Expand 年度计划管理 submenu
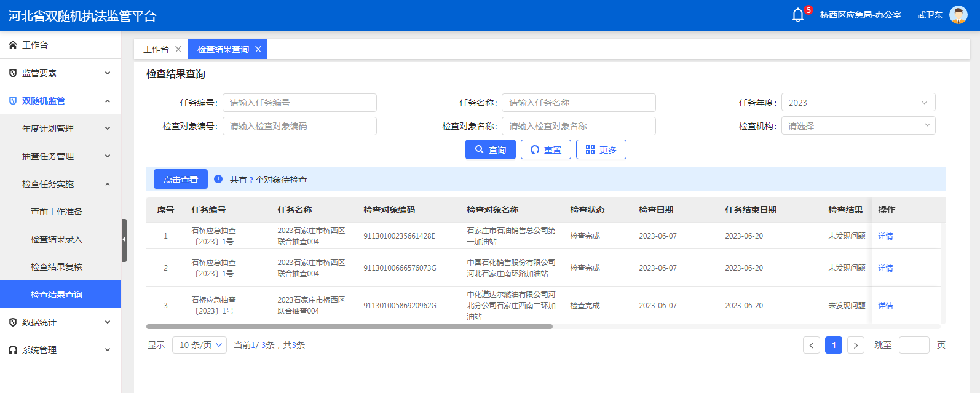This screenshot has width=980, height=393. click(x=108, y=129)
